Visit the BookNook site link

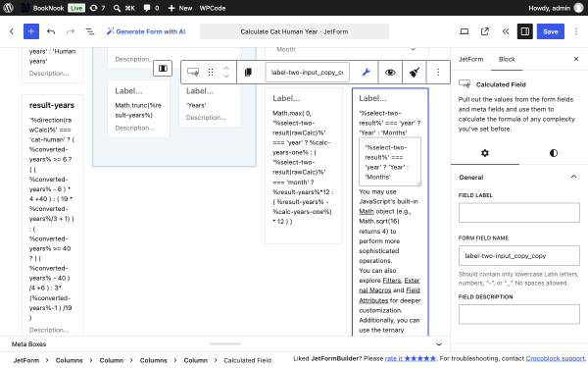42,8
